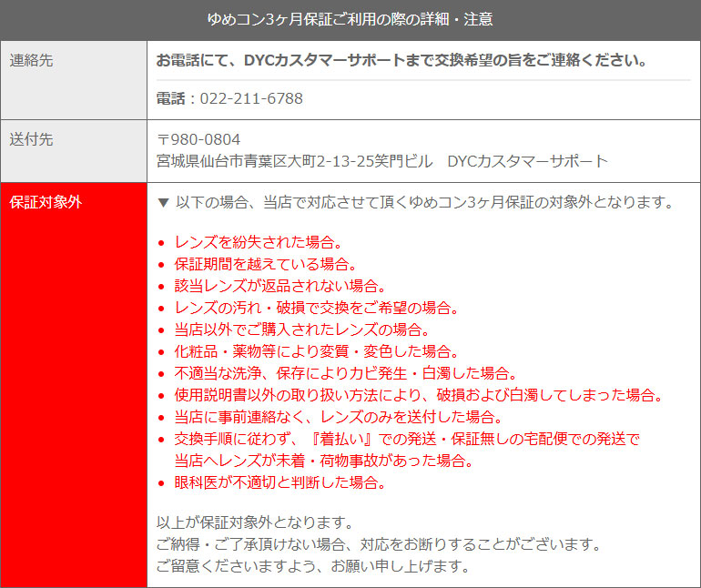Click the bold DYCカスタマーサポート contact instruction

tap(402, 61)
